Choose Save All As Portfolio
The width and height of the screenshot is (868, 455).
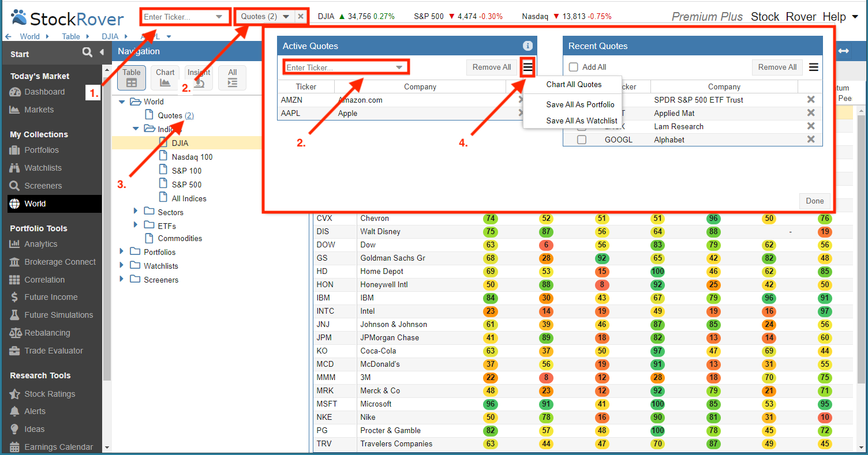coord(580,104)
